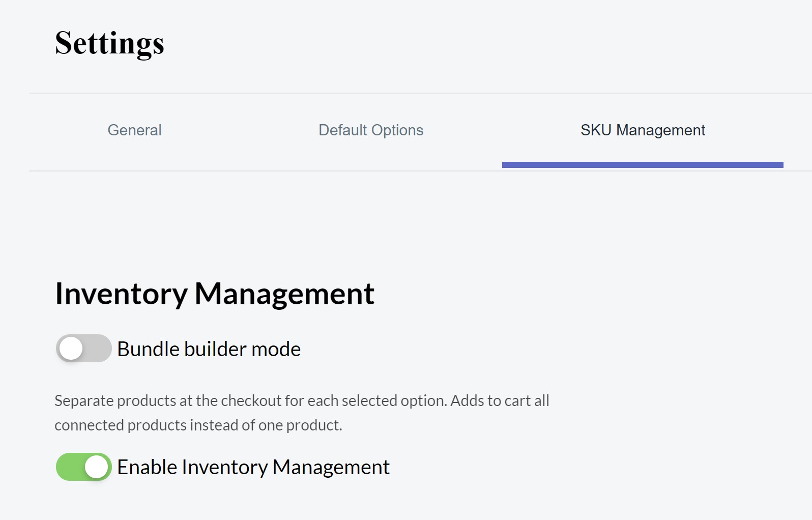Screen dimensions: 812x520
Task: Click the "connected products instead of one product" text
Action: [x=198, y=425]
